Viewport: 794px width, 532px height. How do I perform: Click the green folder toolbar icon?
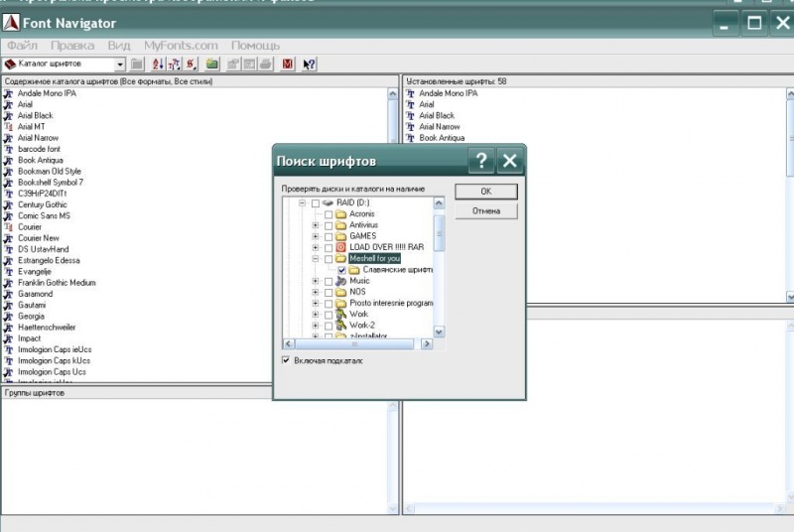pos(212,65)
